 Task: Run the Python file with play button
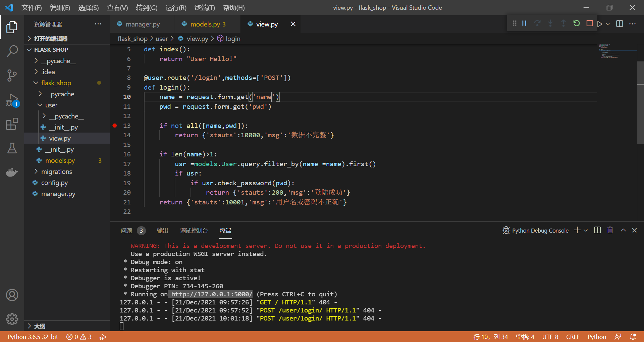[600, 24]
